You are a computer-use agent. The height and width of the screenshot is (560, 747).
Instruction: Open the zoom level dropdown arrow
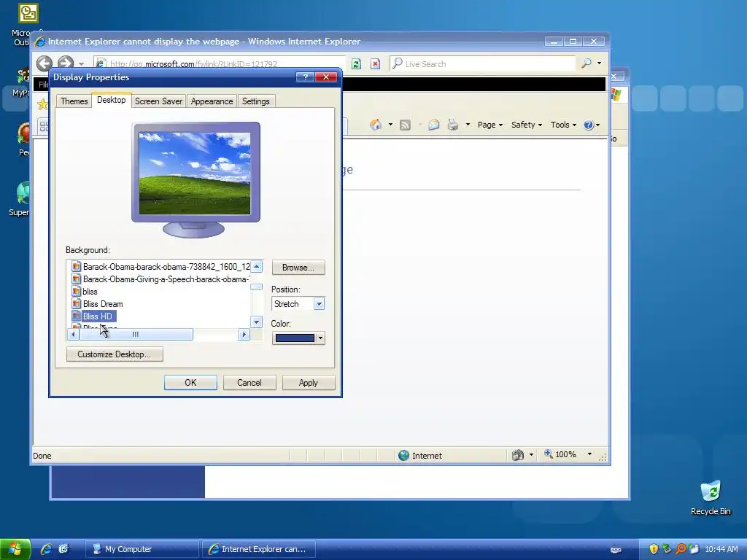pos(589,454)
